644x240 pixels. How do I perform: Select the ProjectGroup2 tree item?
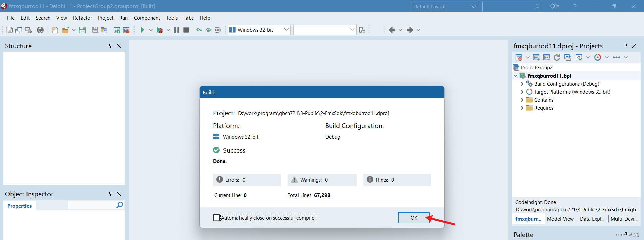[537, 67]
